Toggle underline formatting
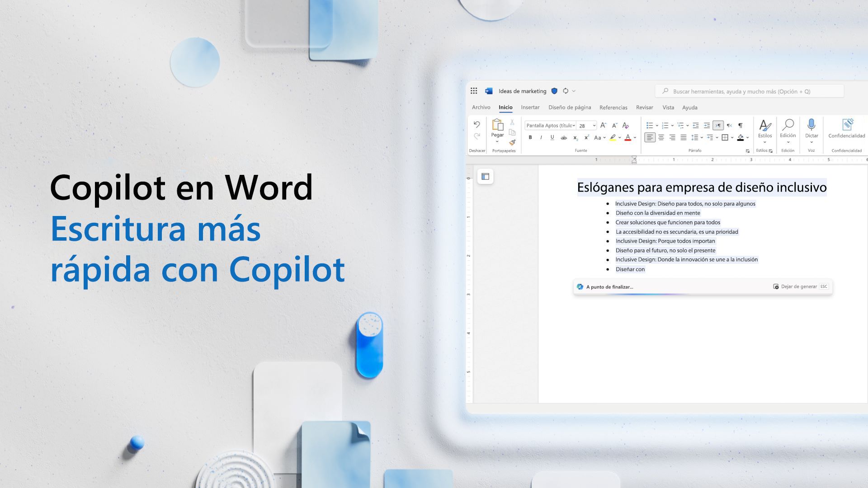Image resolution: width=868 pixels, height=488 pixels. pos(552,137)
